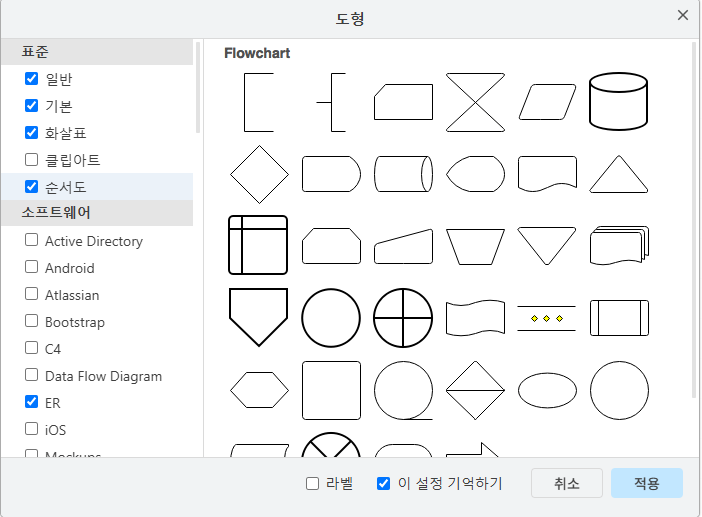Pick the sequential data circle with tail
Image resolution: width=702 pixels, height=517 pixels.
point(403,390)
